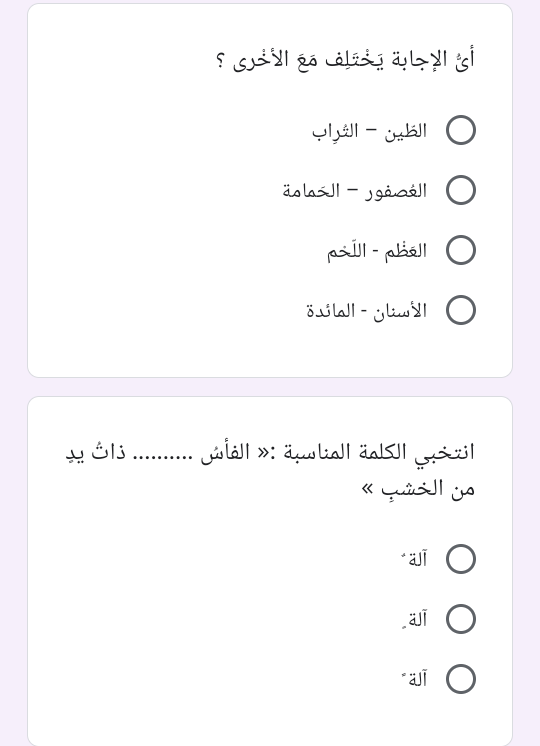The width and height of the screenshot is (540, 746).
Task: Select the last آلة radio button
Action: (x=461, y=679)
